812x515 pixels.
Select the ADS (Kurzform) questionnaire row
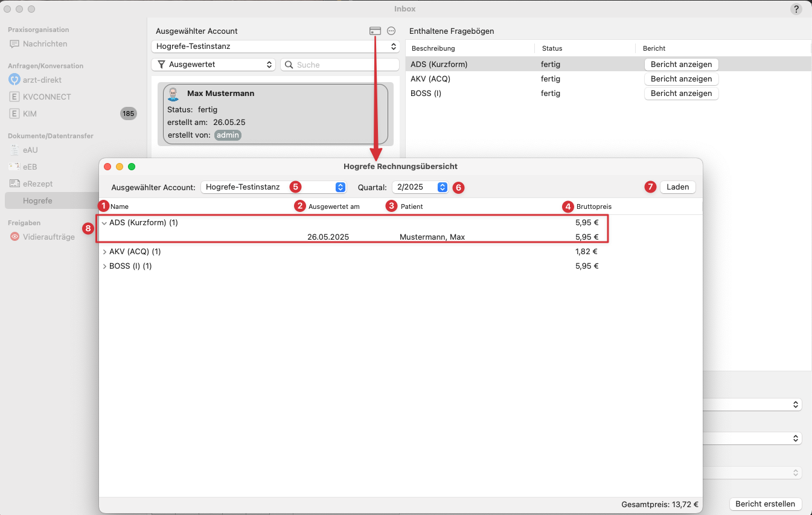tap(608, 65)
